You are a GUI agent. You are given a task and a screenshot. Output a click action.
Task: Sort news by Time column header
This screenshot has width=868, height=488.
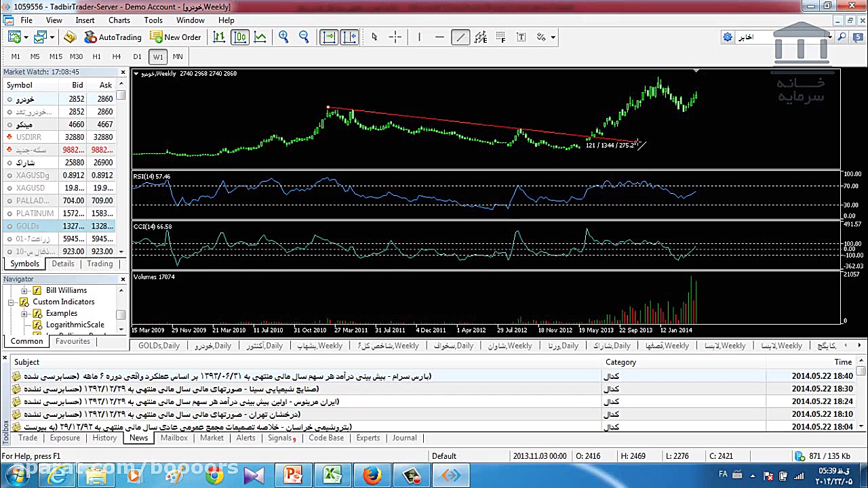coord(843,362)
